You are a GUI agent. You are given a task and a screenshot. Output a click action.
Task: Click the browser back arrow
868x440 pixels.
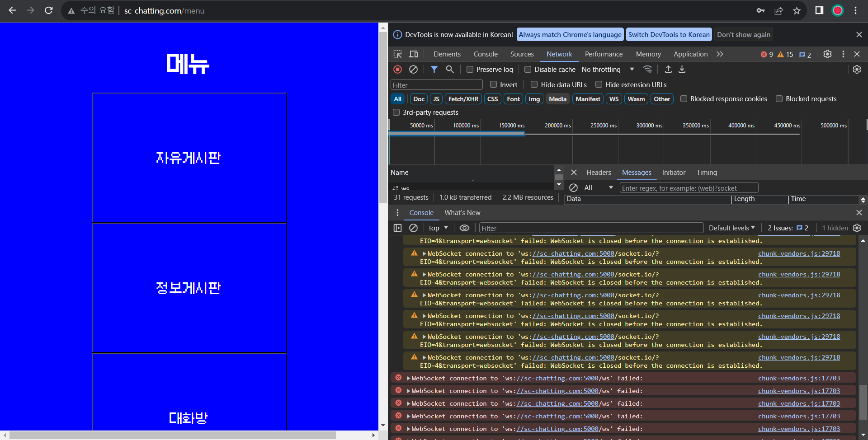pyautogui.click(x=12, y=10)
